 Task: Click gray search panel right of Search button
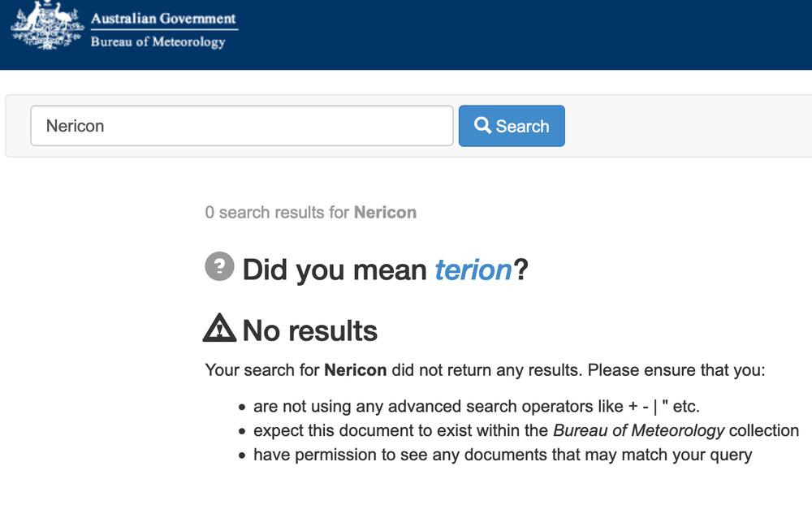[690, 126]
